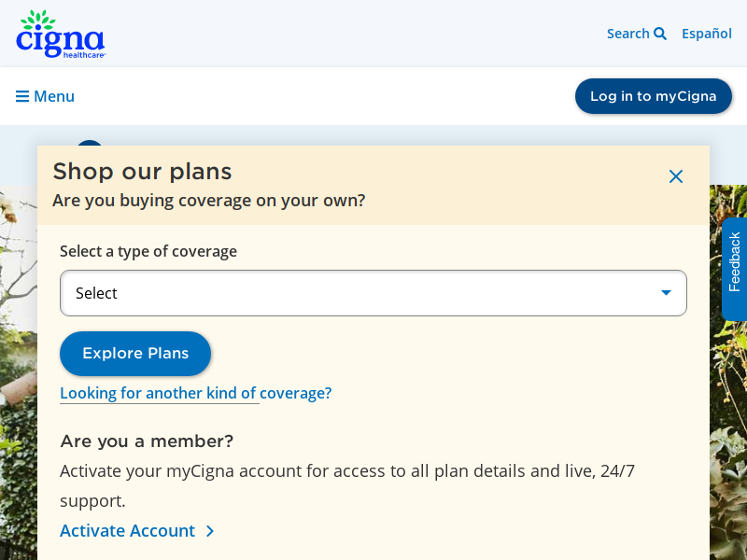This screenshot has height=560, width=747.
Task: Open the hamburger menu icon
Action: click(22, 96)
